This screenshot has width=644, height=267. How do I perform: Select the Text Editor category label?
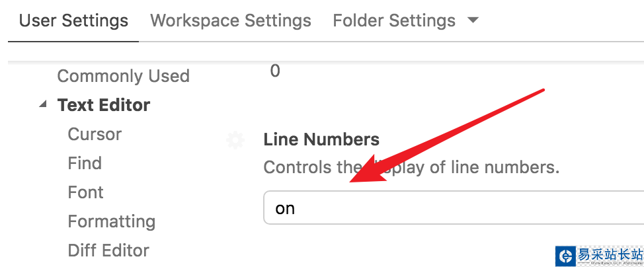104,105
